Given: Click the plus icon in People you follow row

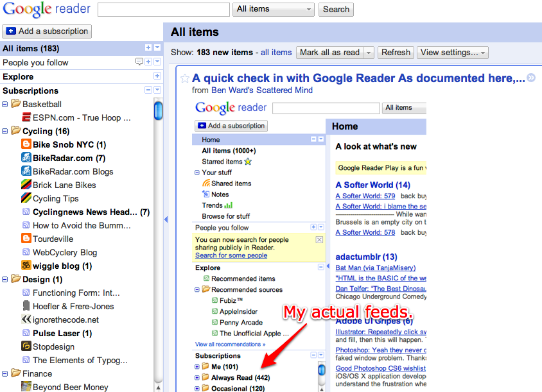Looking at the screenshot, I should click(x=148, y=62).
